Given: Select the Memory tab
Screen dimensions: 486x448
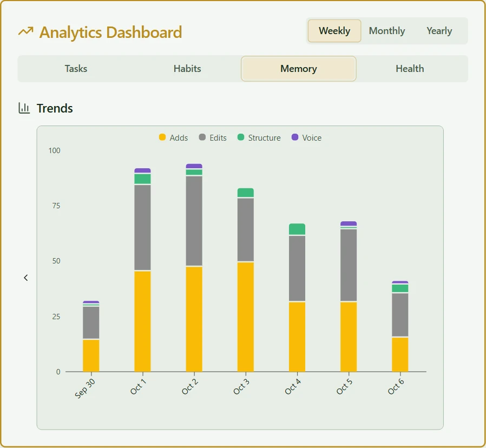Looking at the screenshot, I should point(299,69).
